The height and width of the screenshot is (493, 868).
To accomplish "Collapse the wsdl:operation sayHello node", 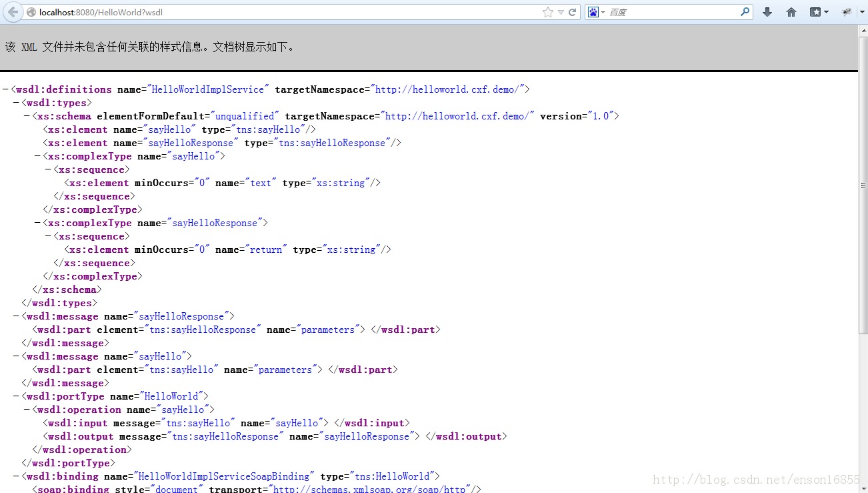I will (x=27, y=410).
